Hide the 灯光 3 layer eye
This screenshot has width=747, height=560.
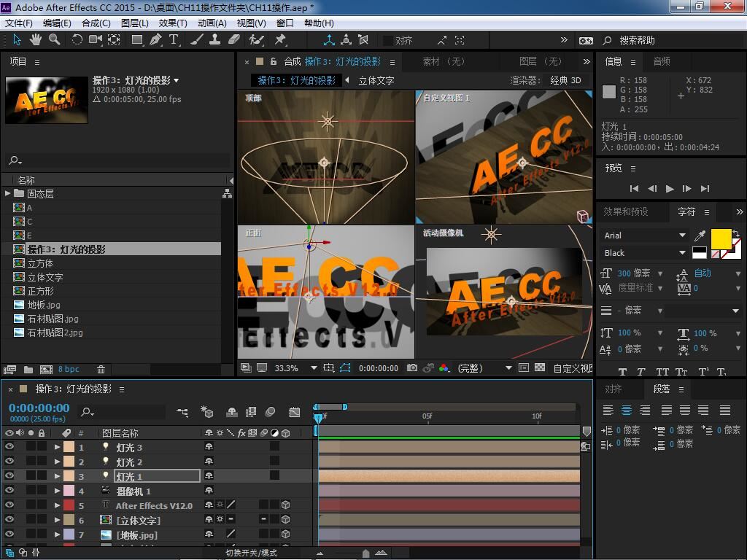tap(9, 447)
